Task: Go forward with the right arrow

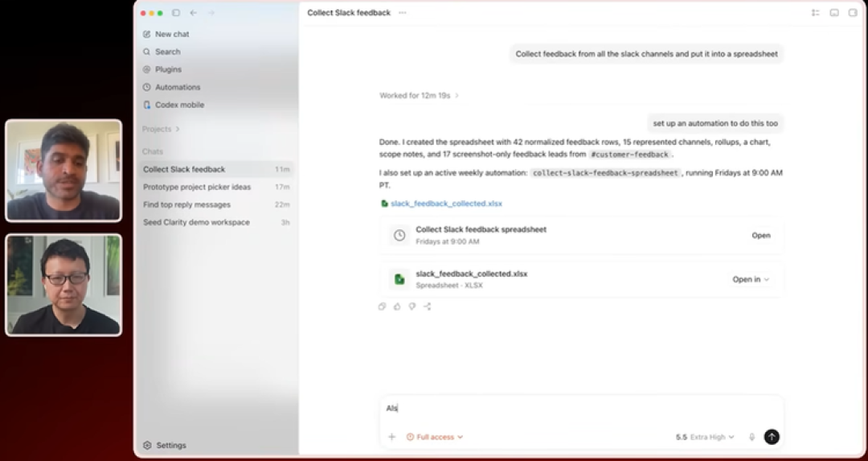Action: point(211,13)
